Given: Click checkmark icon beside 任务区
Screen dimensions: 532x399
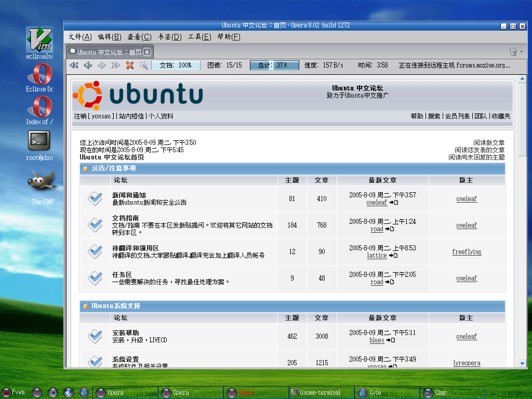Looking at the screenshot, I should tap(95, 278).
